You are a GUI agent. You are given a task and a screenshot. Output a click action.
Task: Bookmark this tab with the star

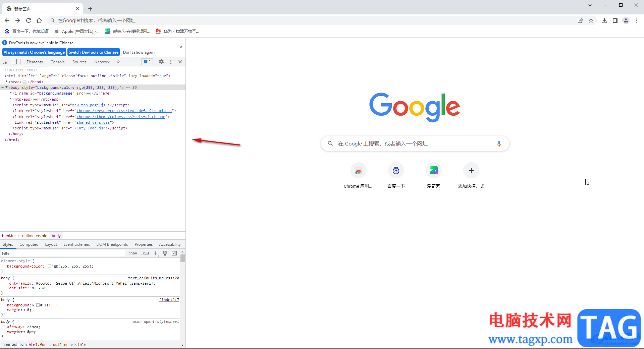click(x=591, y=20)
